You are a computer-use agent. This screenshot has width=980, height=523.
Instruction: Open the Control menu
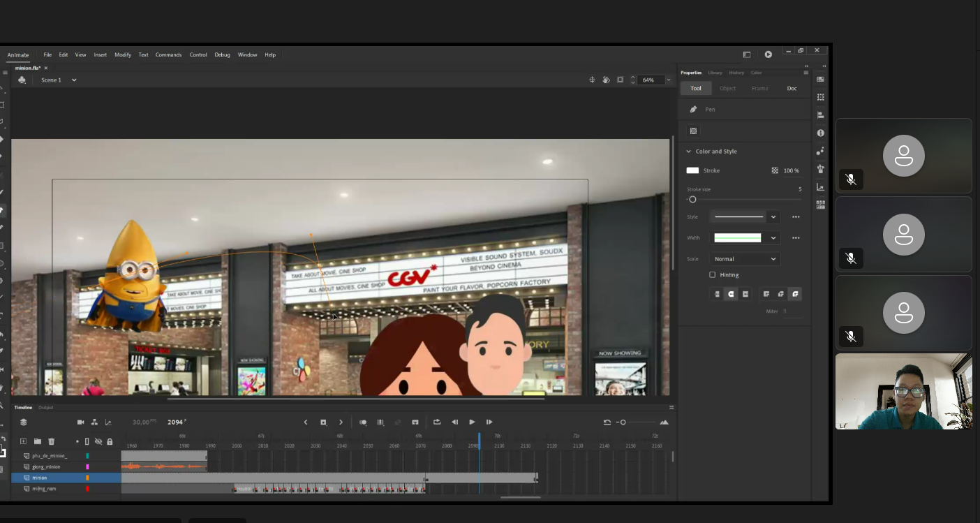(x=198, y=54)
